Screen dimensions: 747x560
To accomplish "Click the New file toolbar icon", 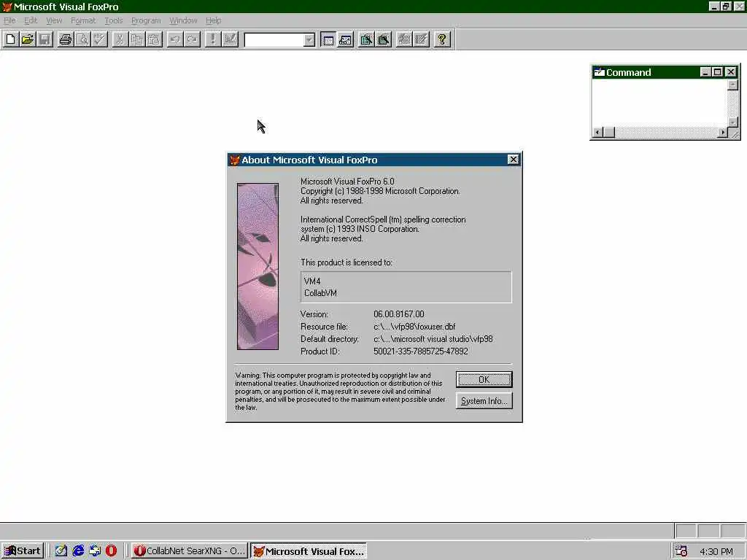I will (10, 39).
